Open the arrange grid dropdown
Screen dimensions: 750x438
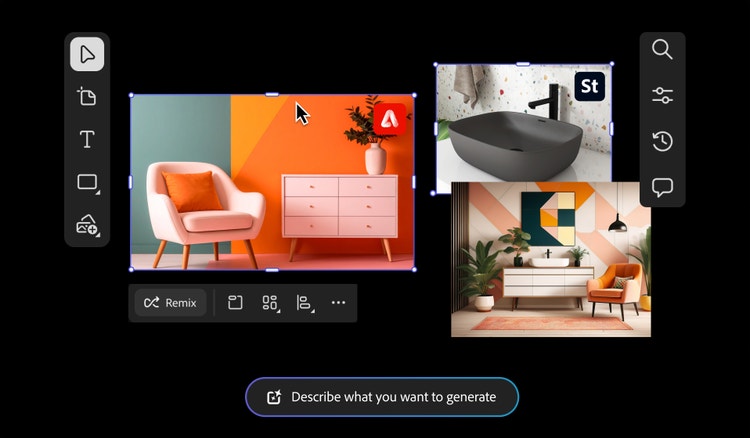pos(270,303)
